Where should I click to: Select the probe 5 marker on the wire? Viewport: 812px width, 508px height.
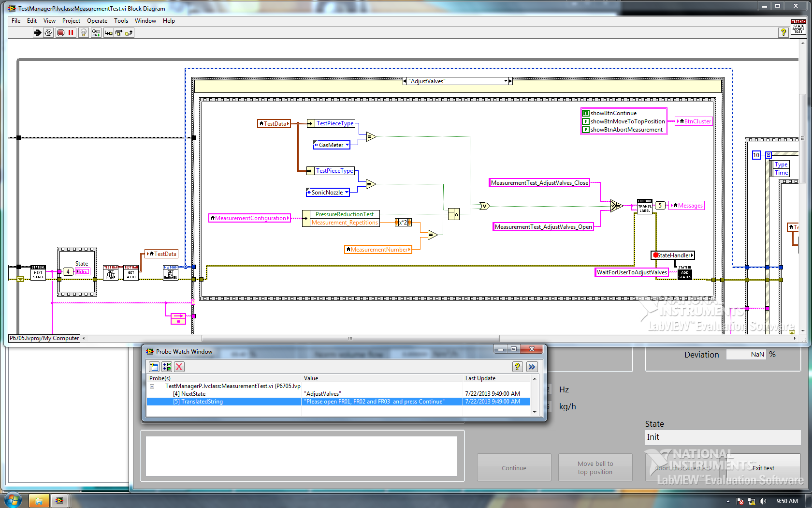tap(660, 206)
